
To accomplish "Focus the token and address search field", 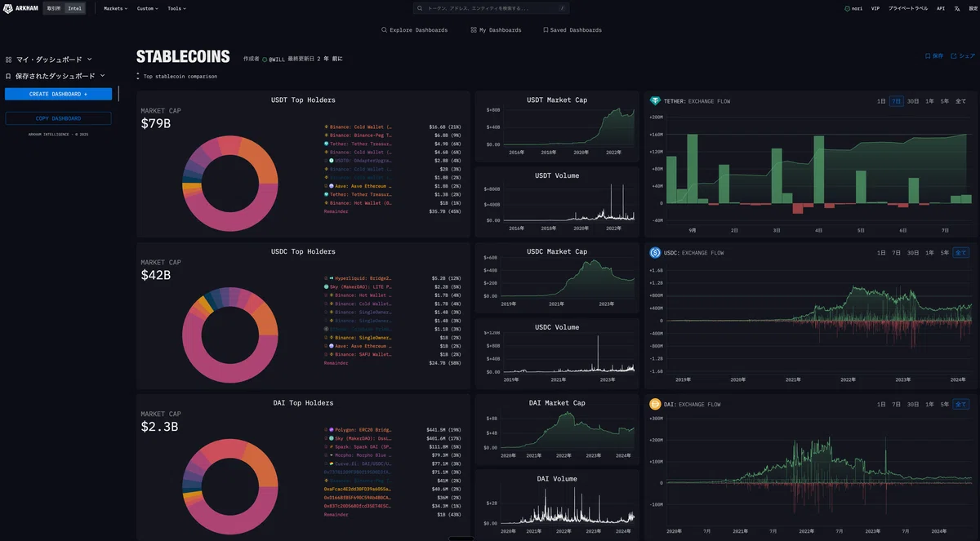I will click(491, 8).
